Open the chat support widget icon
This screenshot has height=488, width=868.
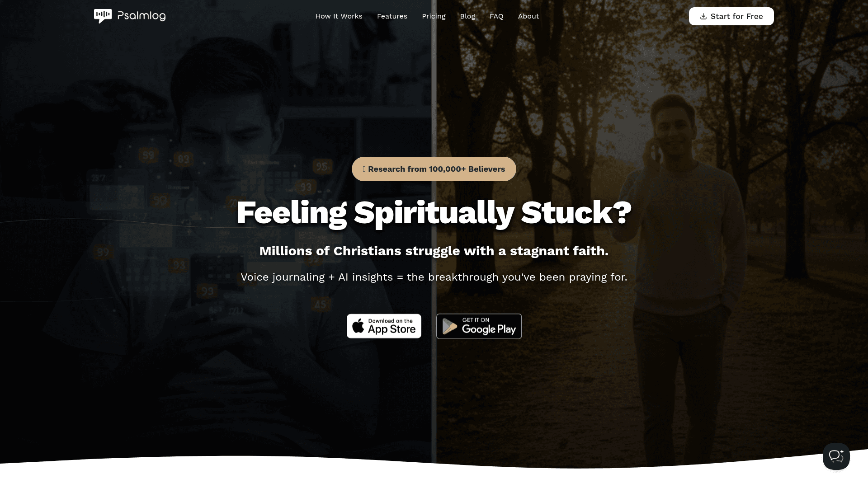[836, 456]
